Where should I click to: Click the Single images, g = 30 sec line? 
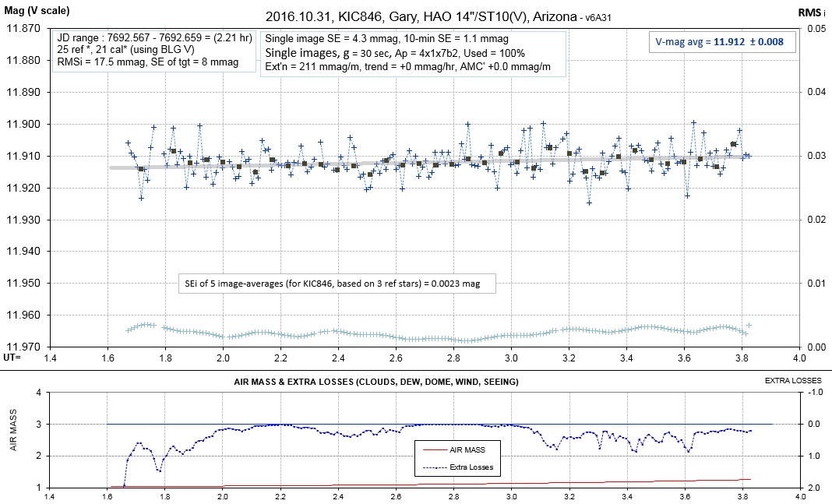pos(395,52)
